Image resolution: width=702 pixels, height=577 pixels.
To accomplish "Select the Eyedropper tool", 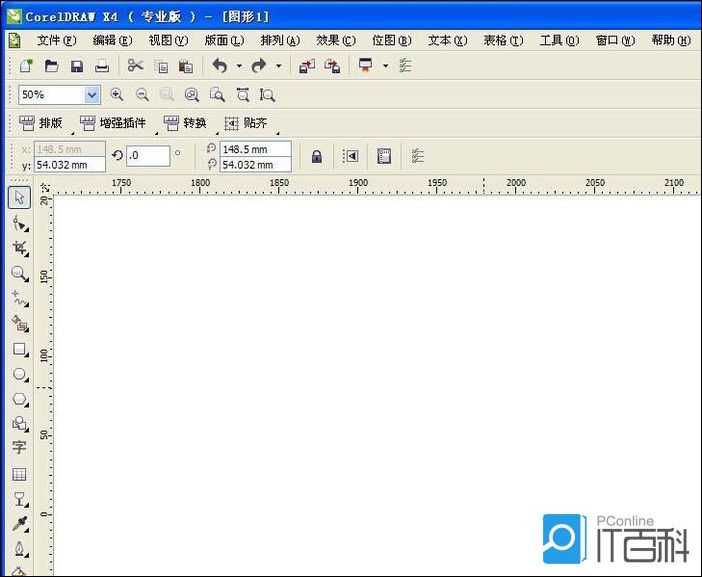I will pyautogui.click(x=19, y=524).
